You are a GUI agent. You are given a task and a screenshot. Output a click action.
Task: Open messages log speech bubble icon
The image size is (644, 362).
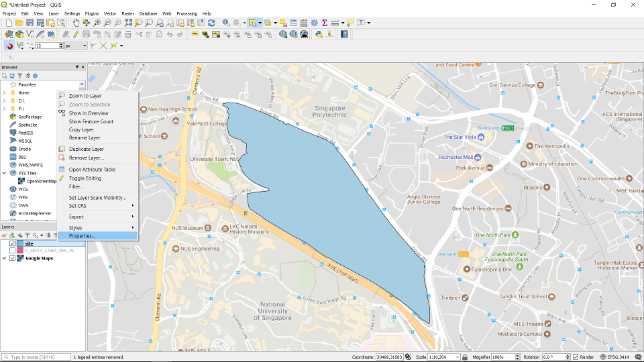[350, 23]
